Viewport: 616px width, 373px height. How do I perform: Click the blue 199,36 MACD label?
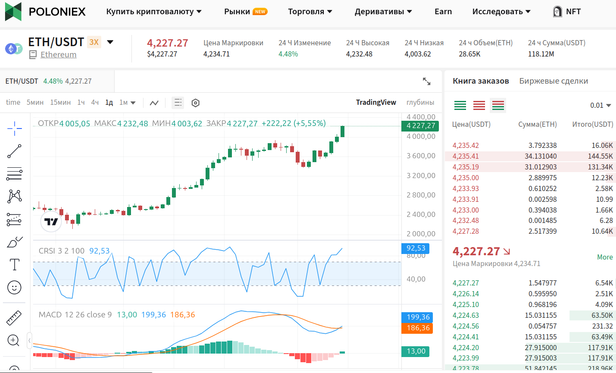(417, 317)
